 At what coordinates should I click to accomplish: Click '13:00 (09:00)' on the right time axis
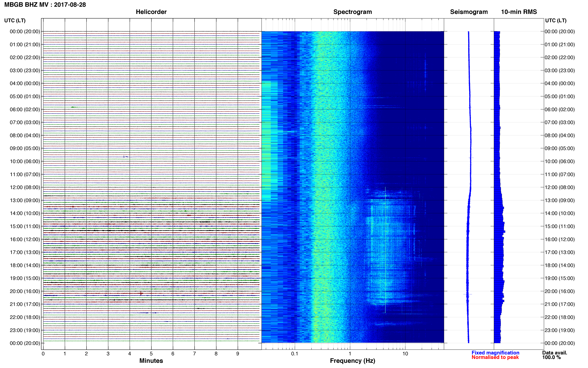coord(560,200)
